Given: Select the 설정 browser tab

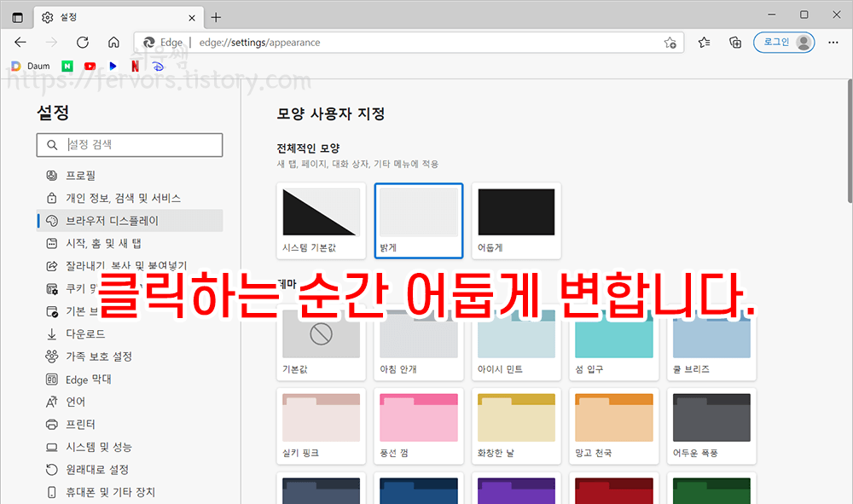Looking at the screenshot, I should [x=119, y=17].
